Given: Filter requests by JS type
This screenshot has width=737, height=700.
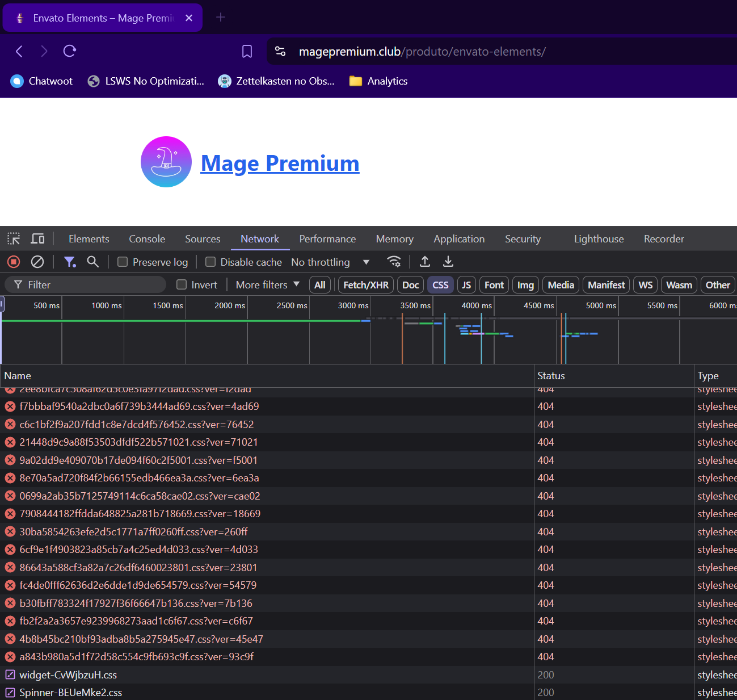Looking at the screenshot, I should click(466, 285).
